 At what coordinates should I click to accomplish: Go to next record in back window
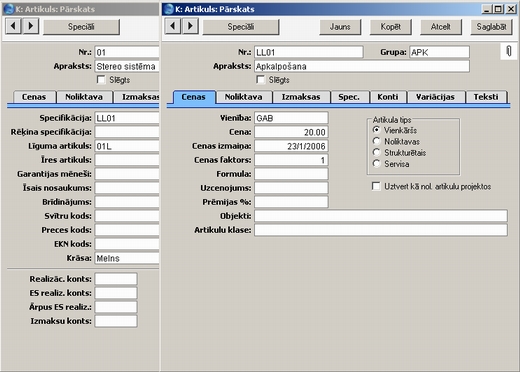[31, 26]
